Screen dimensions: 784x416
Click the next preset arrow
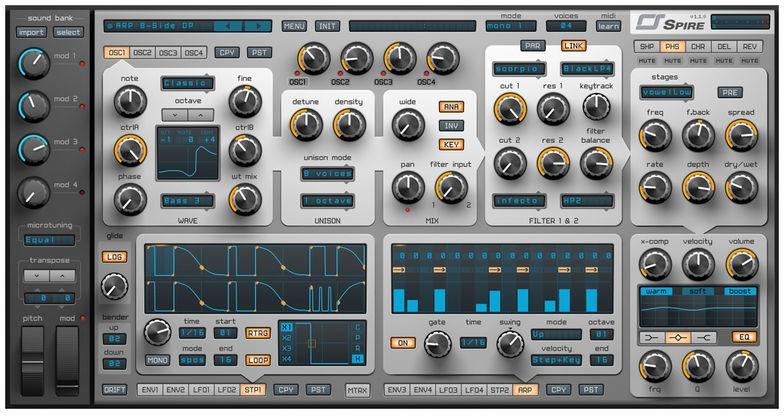pyautogui.click(x=257, y=25)
